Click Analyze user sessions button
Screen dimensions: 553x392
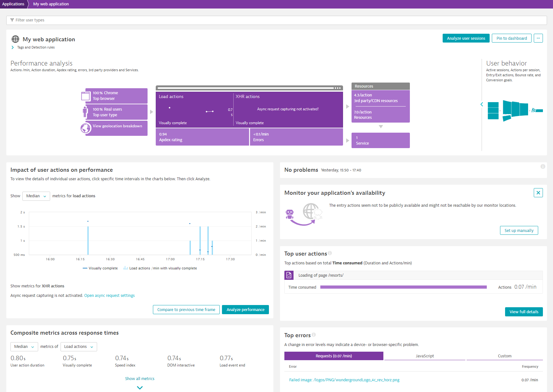pyautogui.click(x=466, y=38)
